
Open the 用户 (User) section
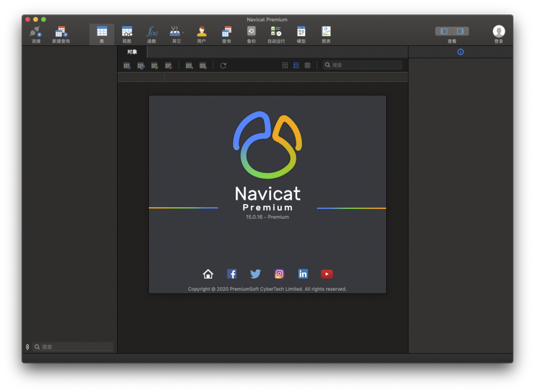click(x=201, y=34)
